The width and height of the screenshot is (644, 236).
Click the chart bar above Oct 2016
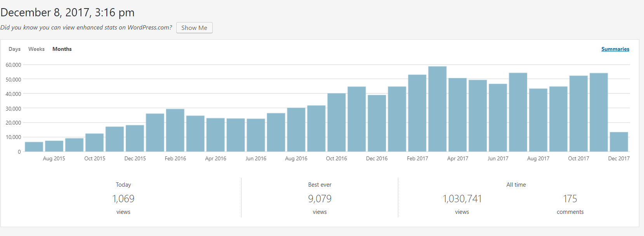pos(337,122)
